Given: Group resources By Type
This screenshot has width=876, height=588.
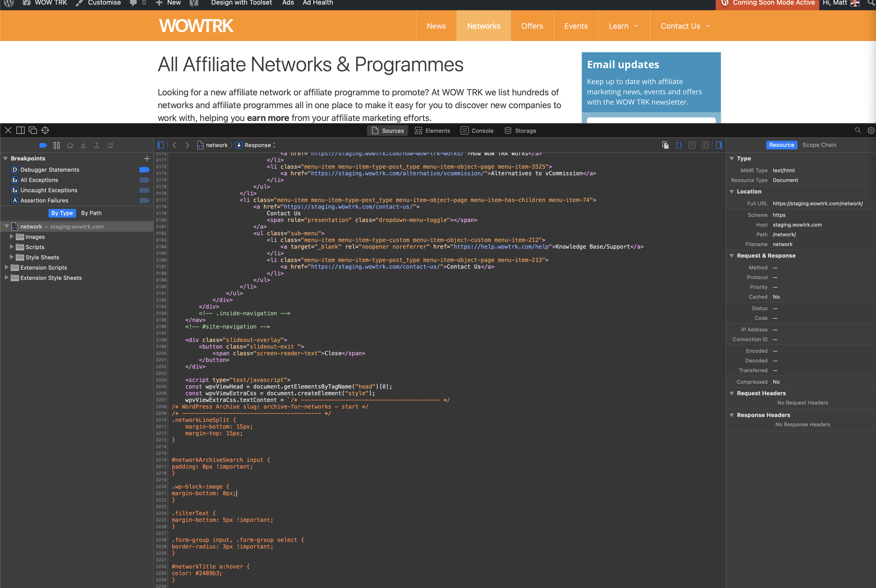Looking at the screenshot, I should coord(62,213).
